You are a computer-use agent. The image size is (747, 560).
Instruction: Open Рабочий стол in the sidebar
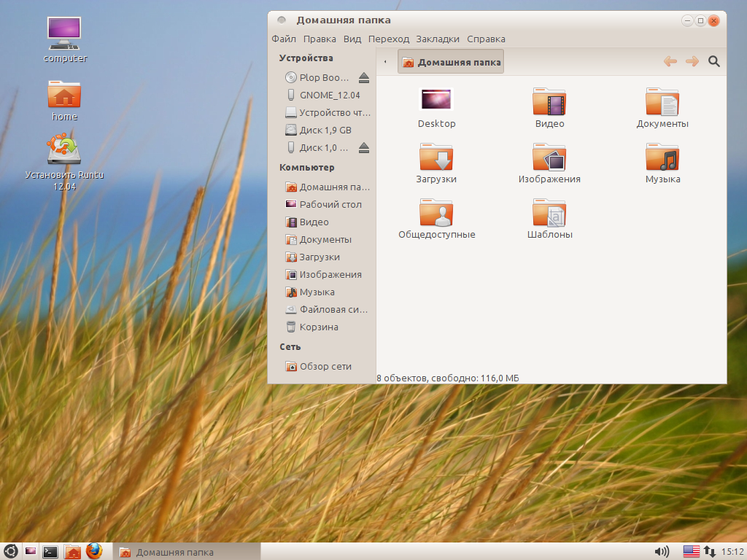(x=323, y=205)
